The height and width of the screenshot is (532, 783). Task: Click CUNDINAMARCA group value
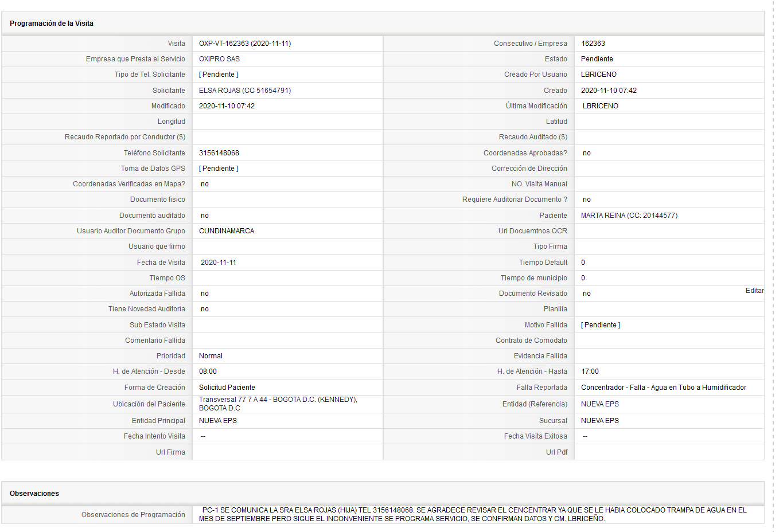point(227,231)
